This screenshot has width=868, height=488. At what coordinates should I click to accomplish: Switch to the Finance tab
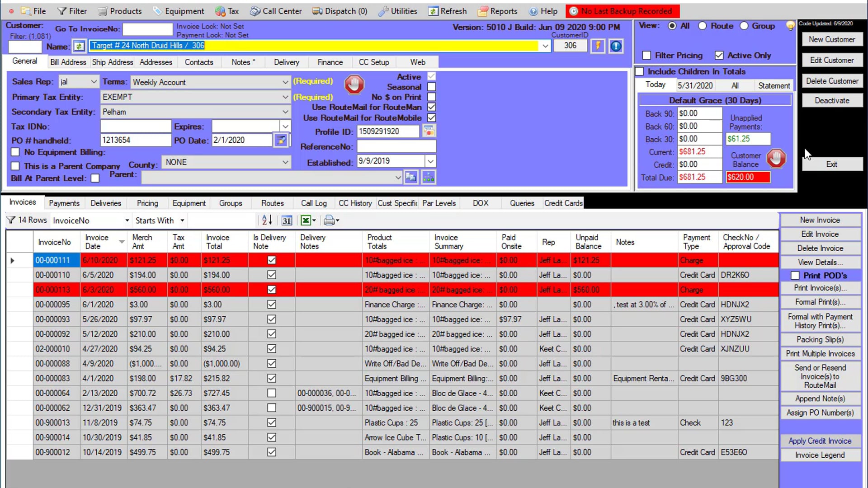coord(330,62)
